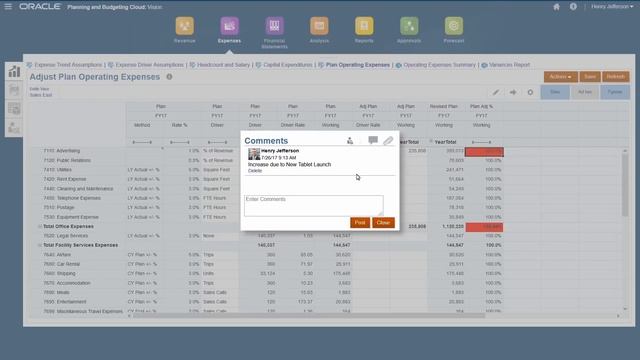Go to the Home page icon

click(556, 7)
